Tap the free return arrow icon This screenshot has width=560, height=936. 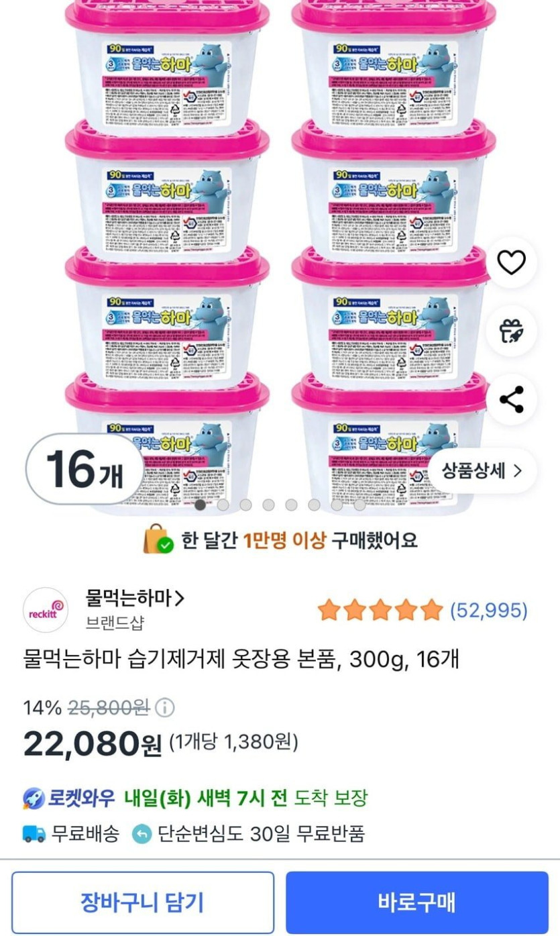click(x=142, y=834)
